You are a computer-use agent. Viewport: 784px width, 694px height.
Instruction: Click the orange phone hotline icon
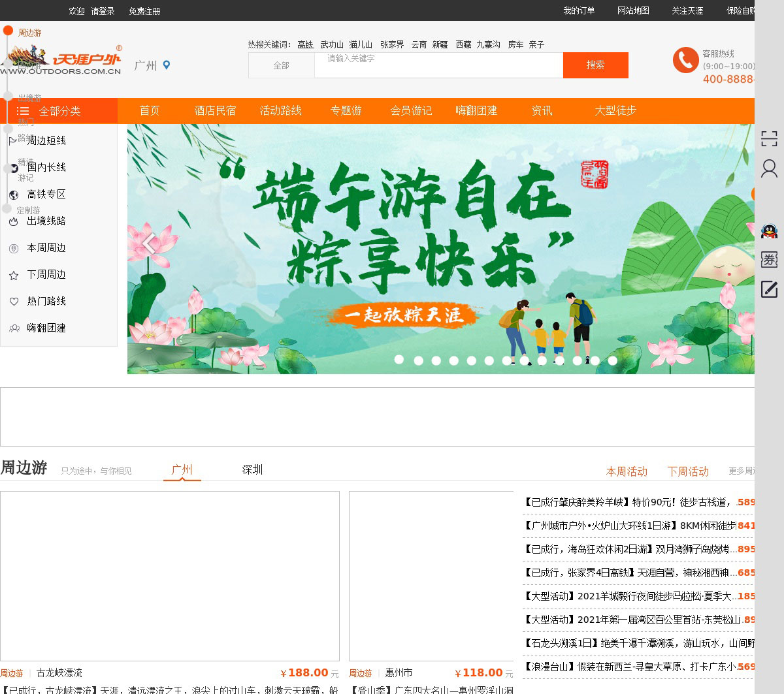point(686,60)
